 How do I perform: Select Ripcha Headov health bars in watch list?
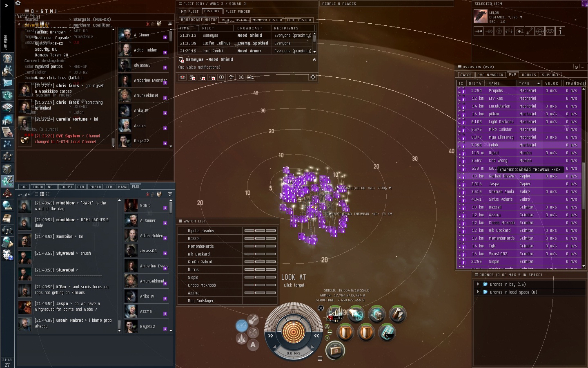(x=260, y=231)
